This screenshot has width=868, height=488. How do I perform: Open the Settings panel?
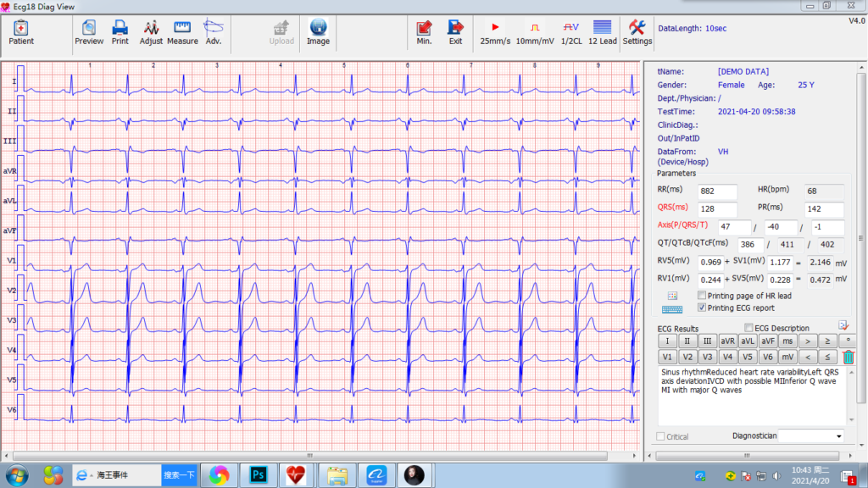point(637,33)
